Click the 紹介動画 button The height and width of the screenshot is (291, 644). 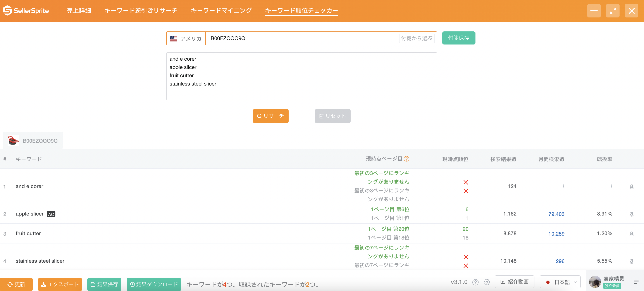[515, 282]
